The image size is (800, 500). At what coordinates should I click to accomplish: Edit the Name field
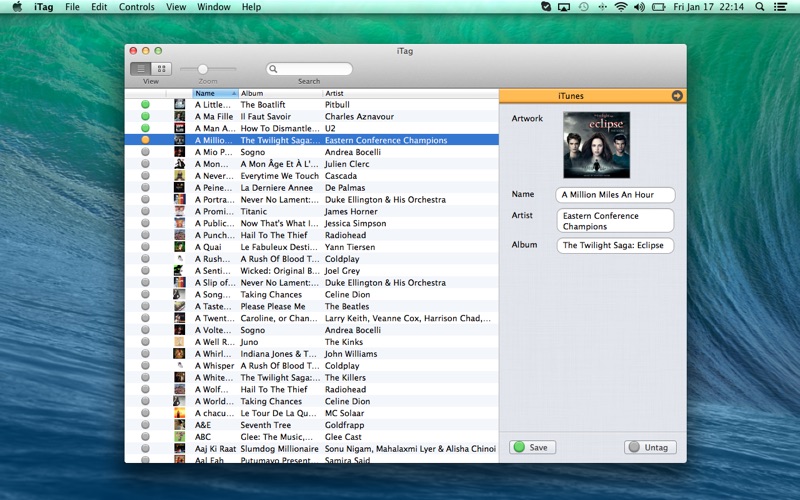pyautogui.click(x=615, y=194)
